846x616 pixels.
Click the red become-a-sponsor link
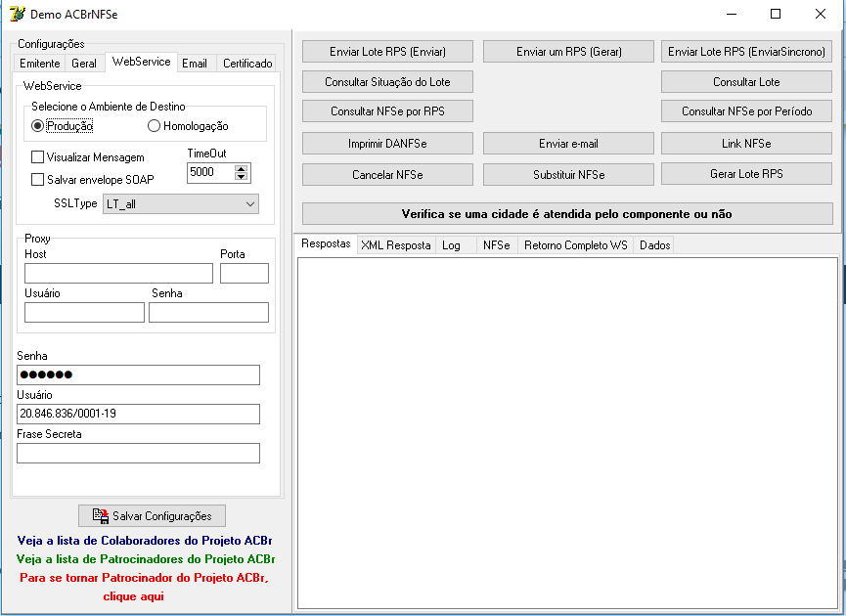[144, 587]
